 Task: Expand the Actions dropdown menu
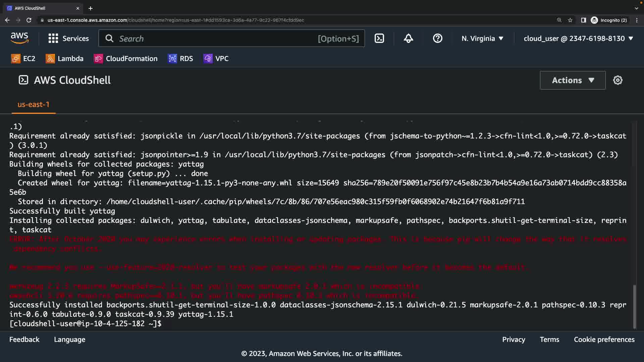click(573, 80)
